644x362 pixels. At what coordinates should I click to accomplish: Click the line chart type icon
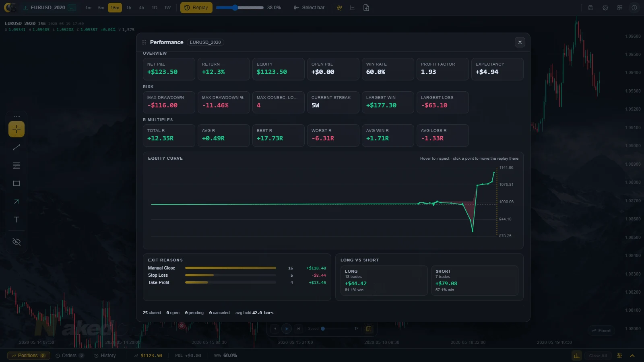point(353,8)
